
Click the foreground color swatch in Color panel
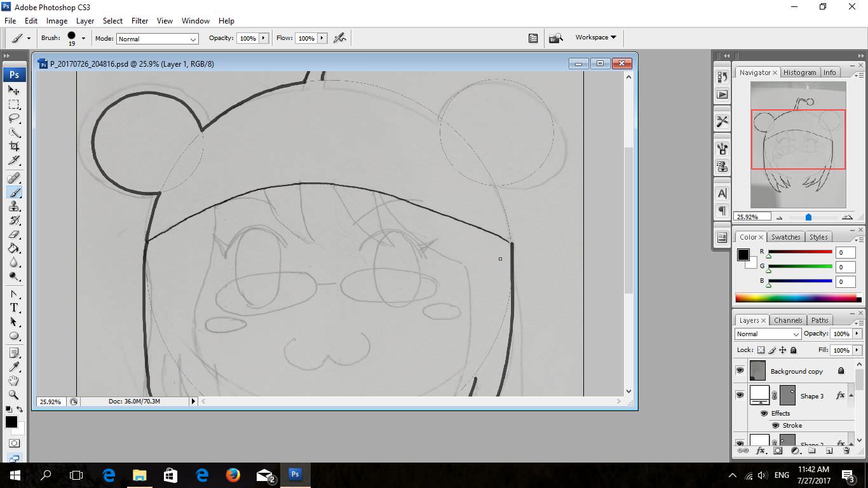(743, 254)
